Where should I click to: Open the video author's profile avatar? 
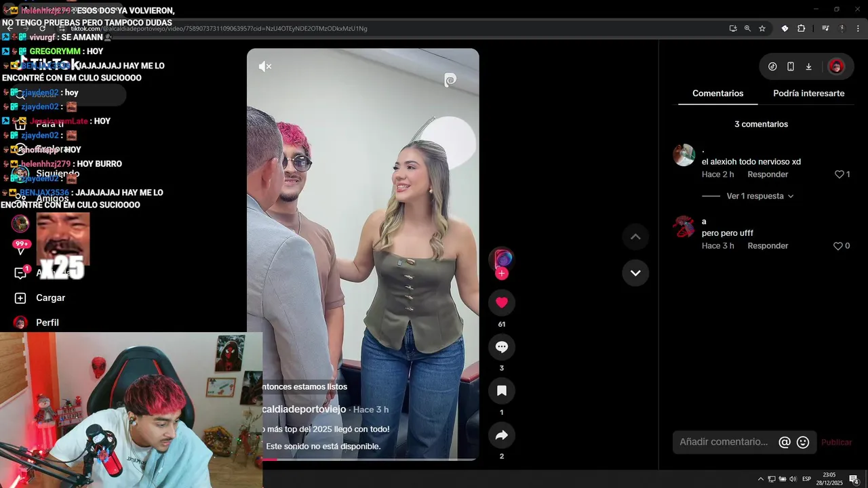[502, 260]
